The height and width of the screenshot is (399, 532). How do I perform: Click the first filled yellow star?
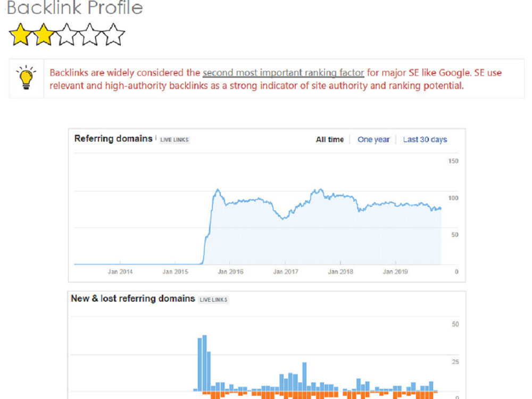coord(21,34)
